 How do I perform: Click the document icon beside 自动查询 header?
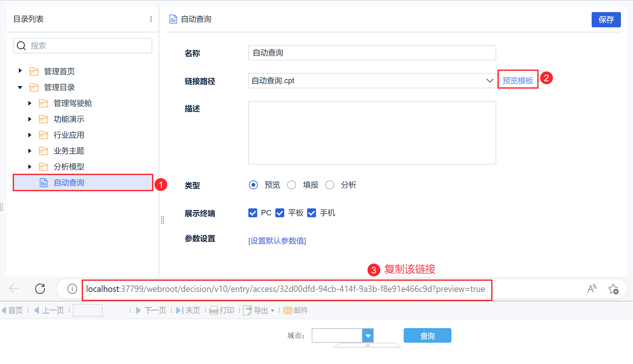point(173,19)
